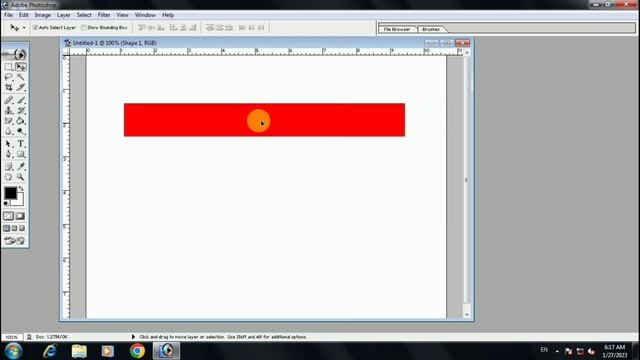This screenshot has width=640, height=360.
Task: Select the Healing Brush tool
Action: (9, 100)
